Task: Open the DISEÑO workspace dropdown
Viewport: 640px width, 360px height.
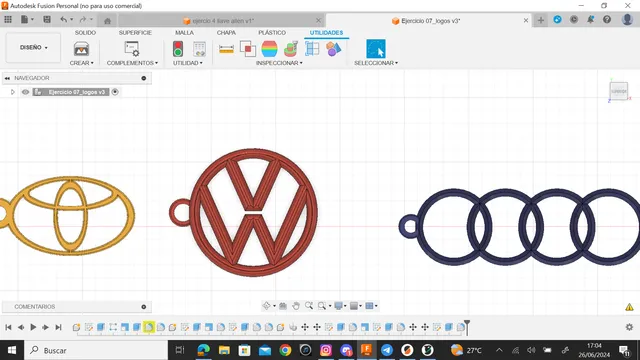Action: (x=33, y=48)
